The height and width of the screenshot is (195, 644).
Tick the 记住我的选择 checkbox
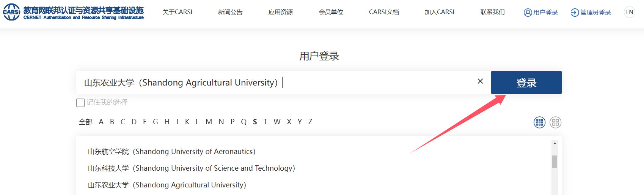coord(80,103)
